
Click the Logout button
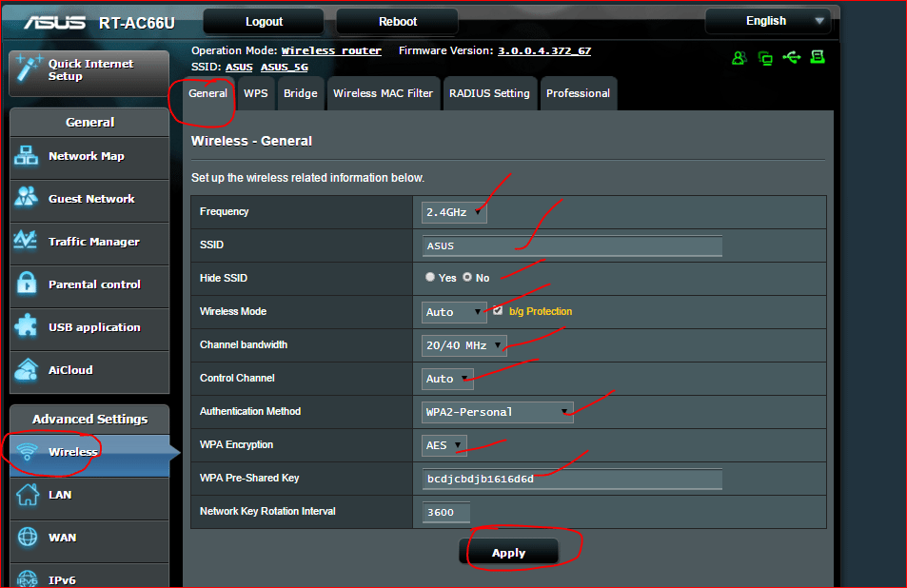pyautogui.click(x=264, y=21)
